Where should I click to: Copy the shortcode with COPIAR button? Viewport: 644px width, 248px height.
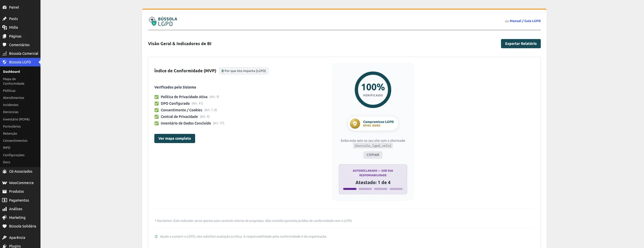point(373,155)
